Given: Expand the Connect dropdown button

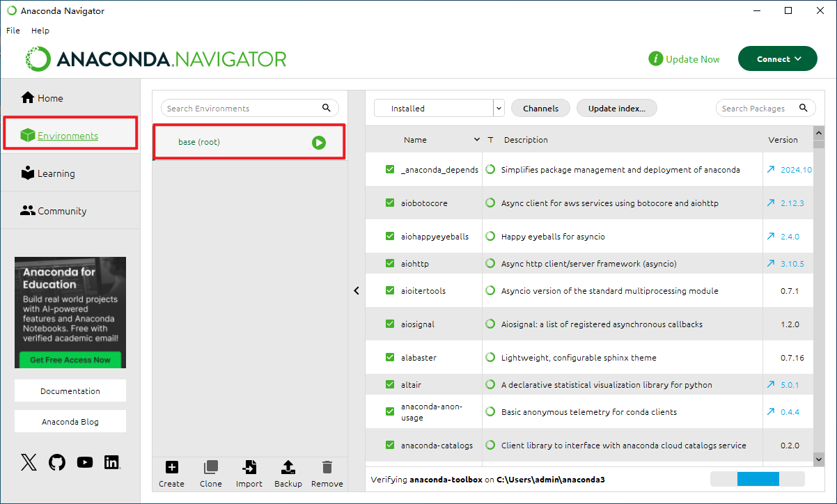Looking at the screenshot, I should [778, 59].
